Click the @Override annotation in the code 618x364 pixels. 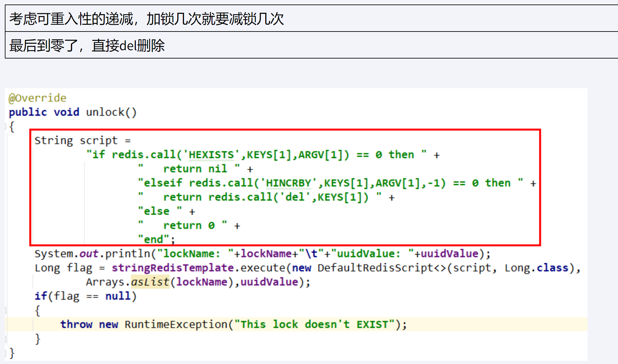tap(37, 98)
